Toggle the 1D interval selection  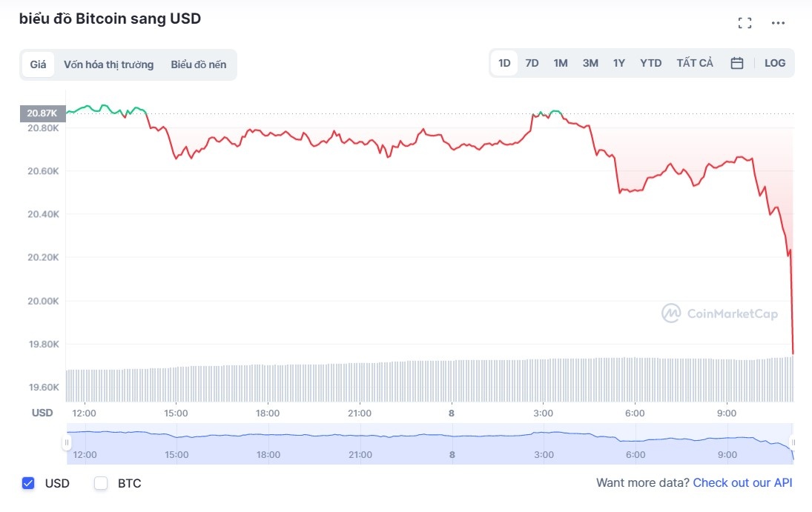504,63
